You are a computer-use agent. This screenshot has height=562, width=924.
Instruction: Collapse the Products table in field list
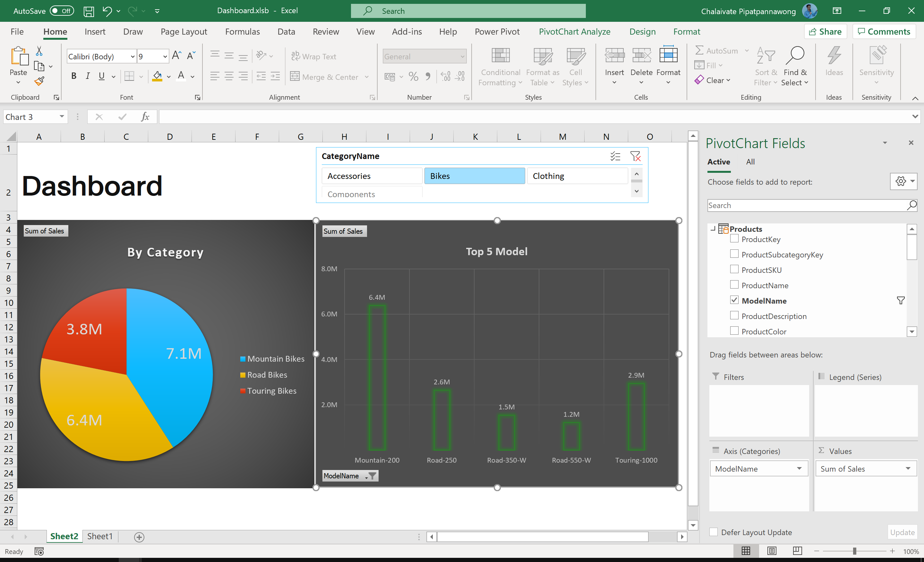pos(712,229)
